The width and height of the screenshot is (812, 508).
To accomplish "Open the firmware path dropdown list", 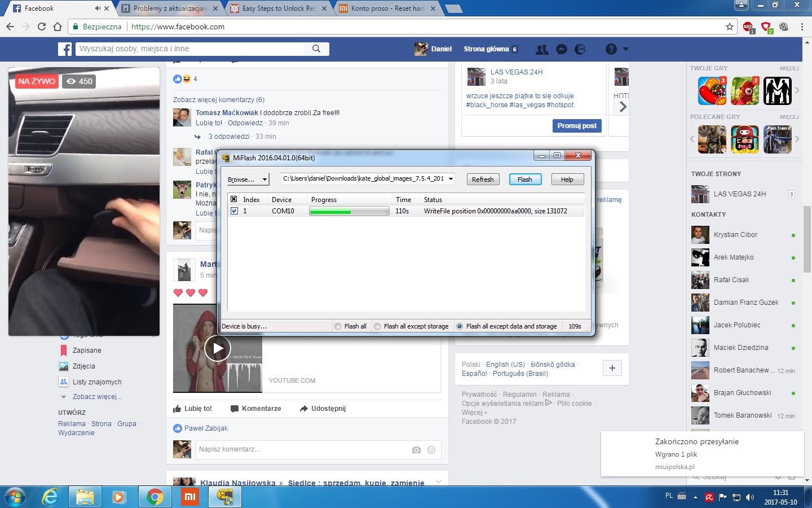I will [451, 179].
